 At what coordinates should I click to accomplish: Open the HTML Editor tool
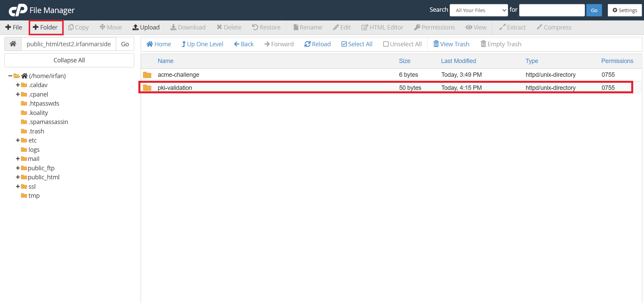382,27
